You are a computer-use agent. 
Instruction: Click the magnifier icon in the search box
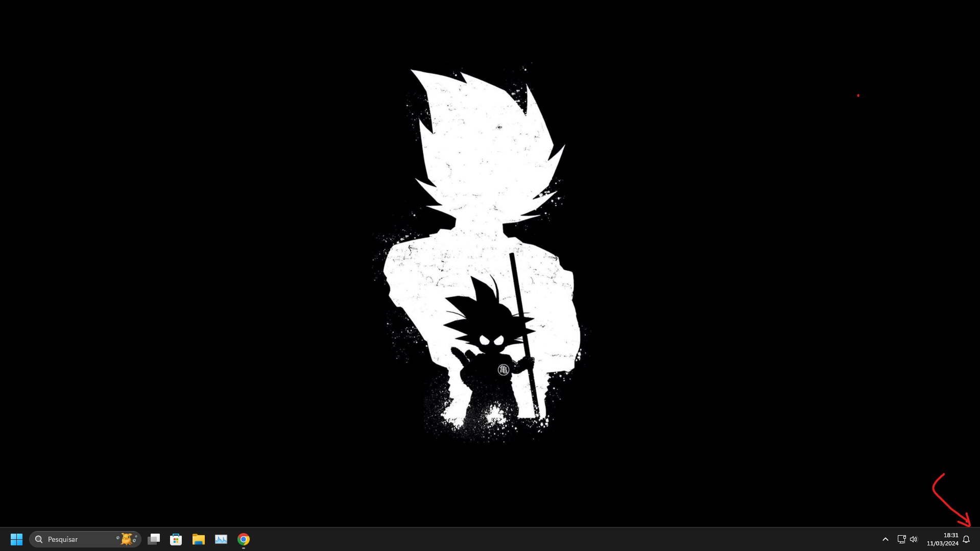39,539
